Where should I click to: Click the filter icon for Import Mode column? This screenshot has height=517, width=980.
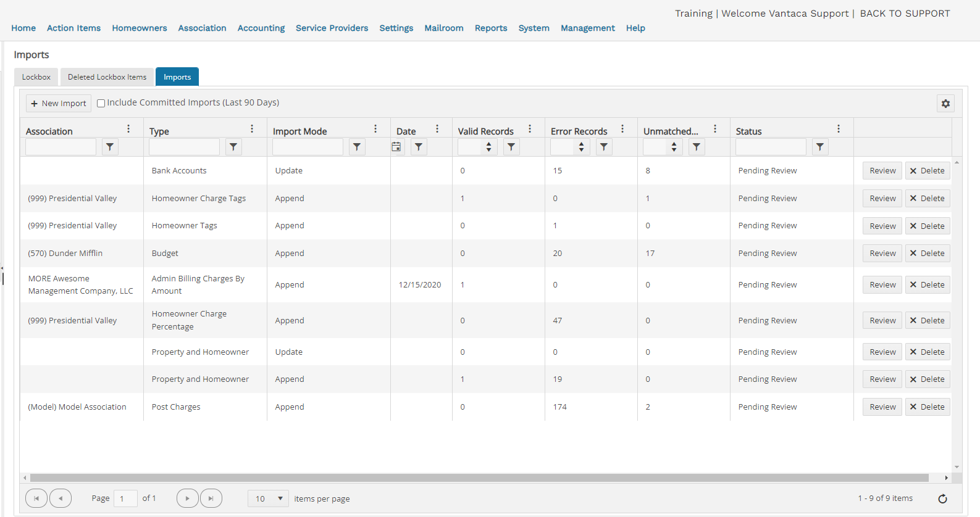click(357, 147)
